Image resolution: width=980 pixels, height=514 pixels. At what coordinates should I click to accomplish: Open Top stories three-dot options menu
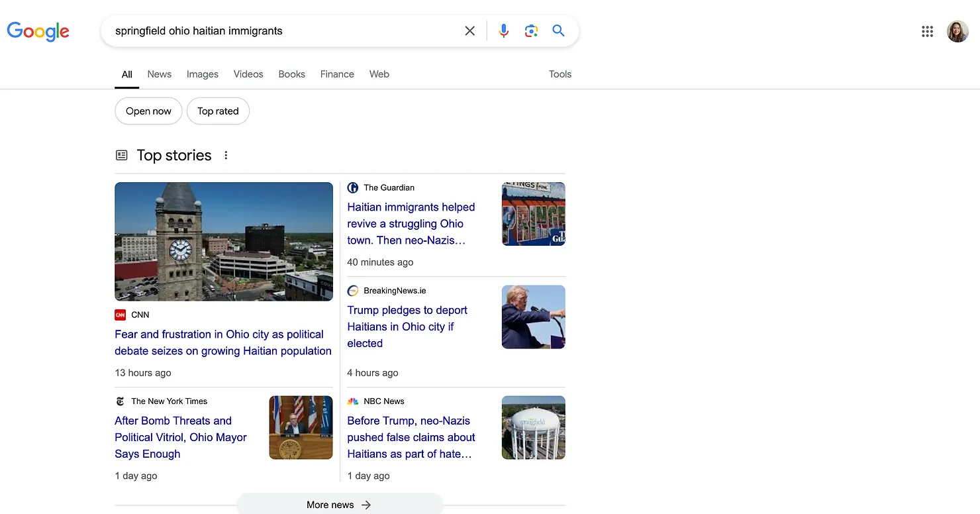click(226, 155)
